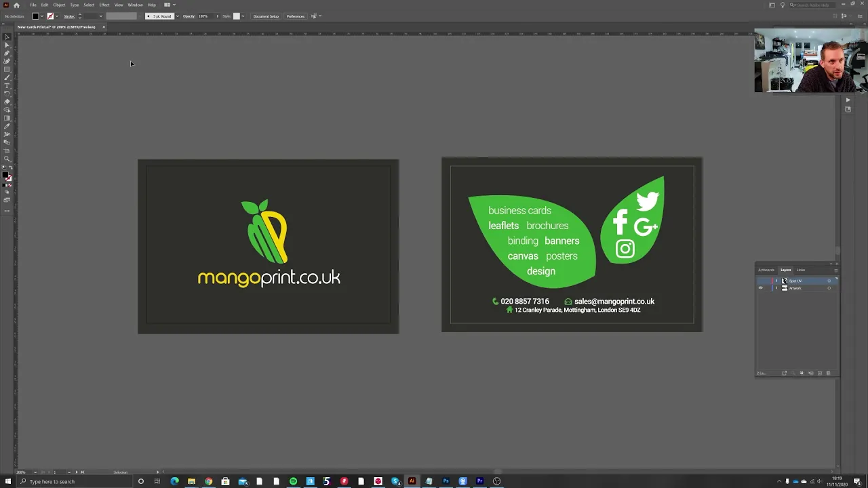
Task: Show the Spot UV layer visibility box
Action: (760, 281)
